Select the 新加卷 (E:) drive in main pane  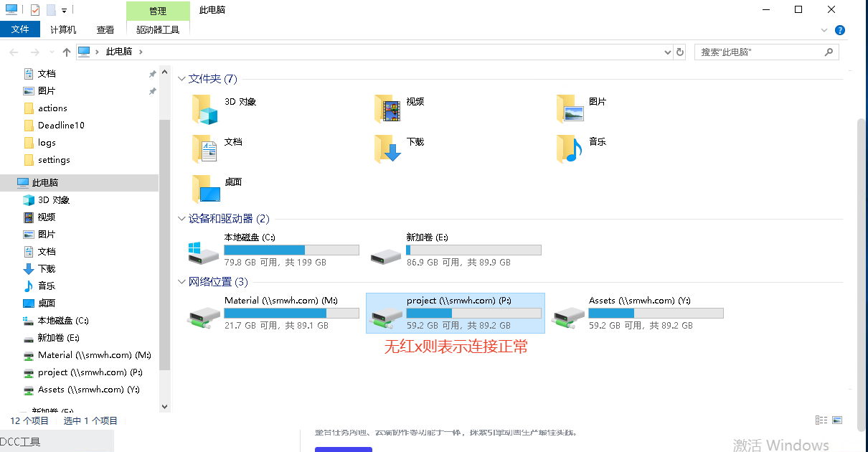455,250
